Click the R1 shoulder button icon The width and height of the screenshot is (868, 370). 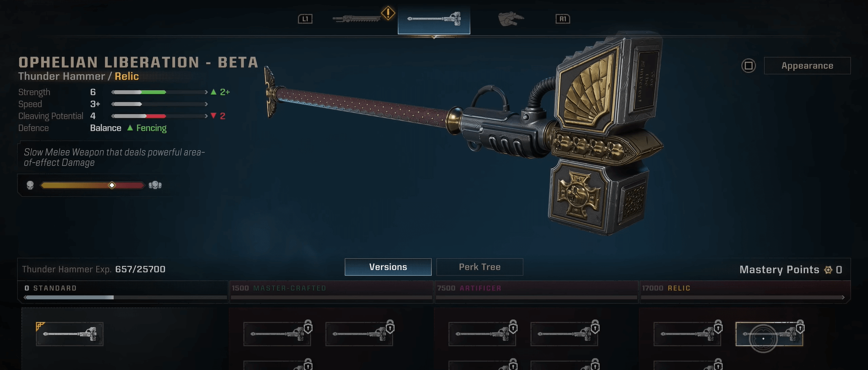(563, 19)
